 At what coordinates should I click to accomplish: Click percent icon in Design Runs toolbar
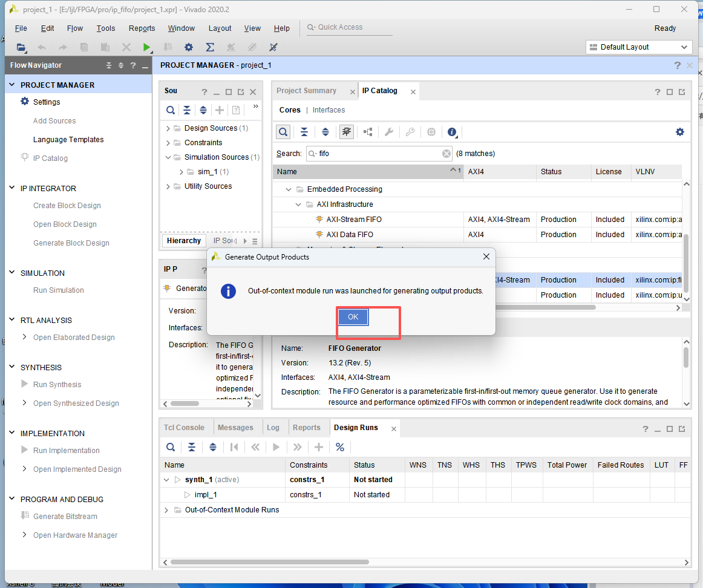tap(340, 447)
